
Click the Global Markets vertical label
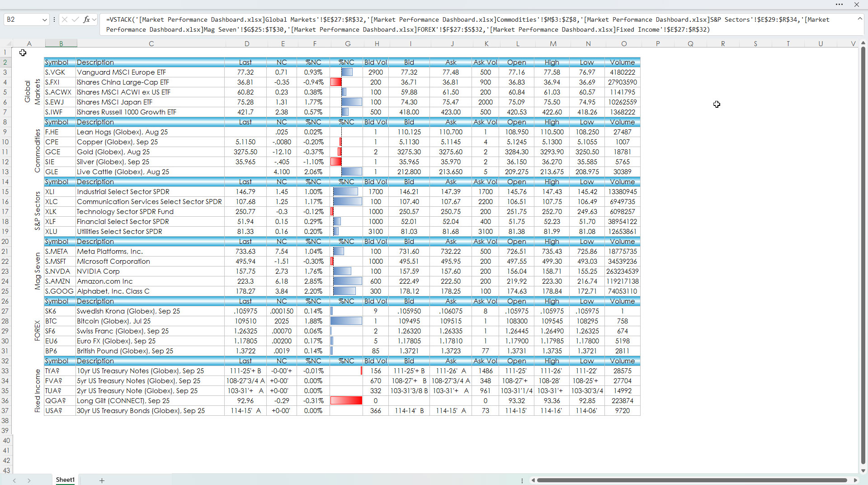(x=33, y=92)
